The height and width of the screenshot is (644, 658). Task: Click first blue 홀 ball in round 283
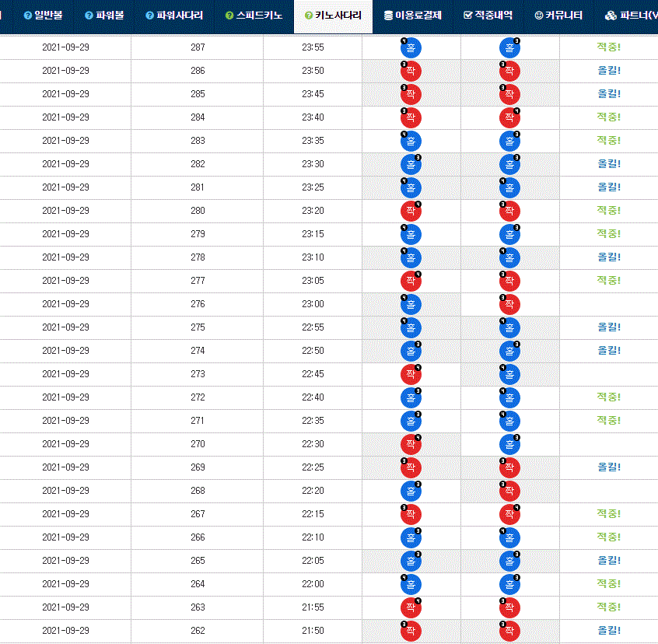coord(411,141)
